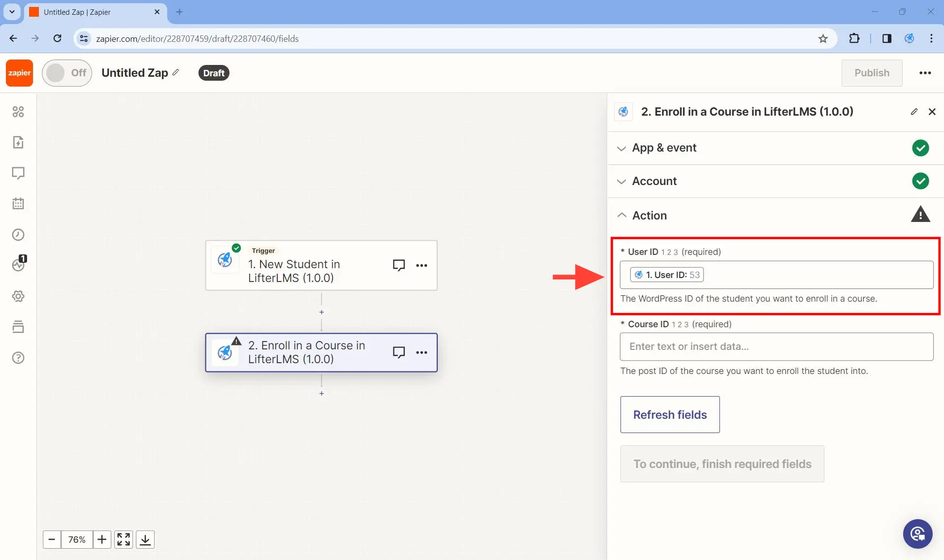The image size is (944, 560).
Task: Collapse the Action section chevron
Action: [622, 215]
